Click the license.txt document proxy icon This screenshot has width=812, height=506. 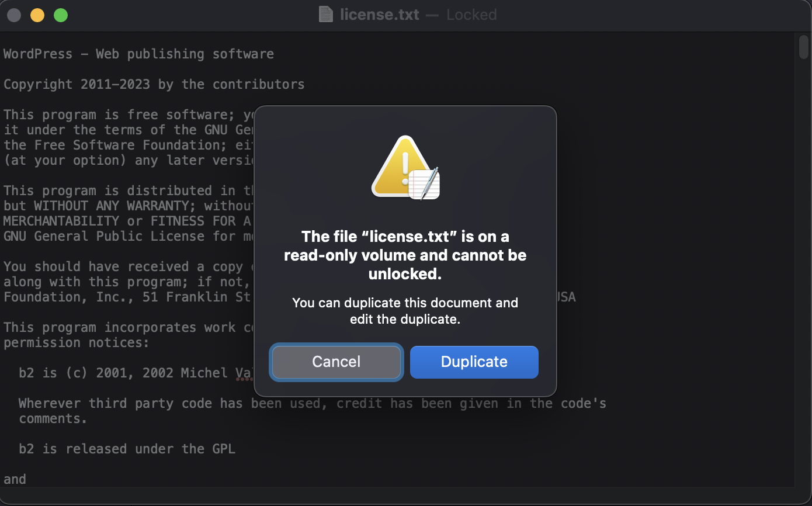coord(325,15)
